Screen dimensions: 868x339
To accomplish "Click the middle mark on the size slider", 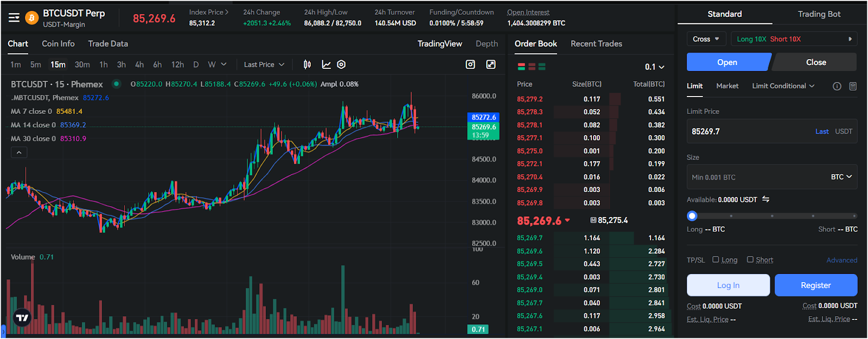I will (x=772, y=216).
